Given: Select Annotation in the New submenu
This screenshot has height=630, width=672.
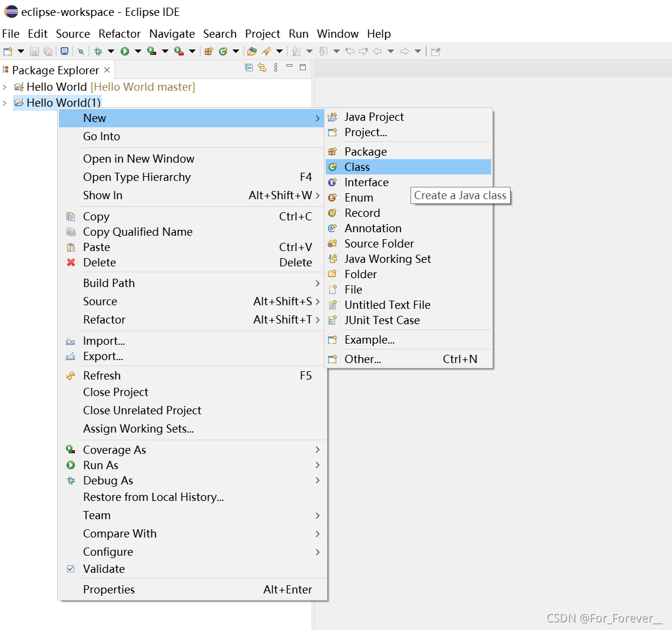Looking at the screenshot, I should (x=408, y=228).
